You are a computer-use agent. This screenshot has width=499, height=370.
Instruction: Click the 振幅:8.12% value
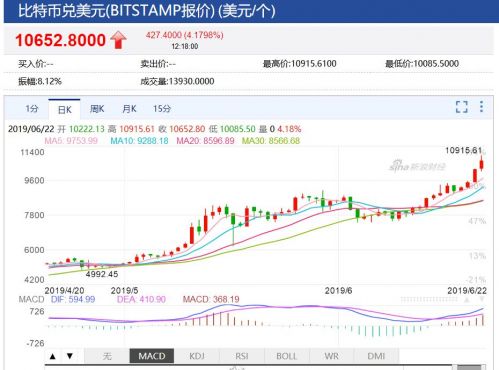pyautogui.click(x=40, y=81)
